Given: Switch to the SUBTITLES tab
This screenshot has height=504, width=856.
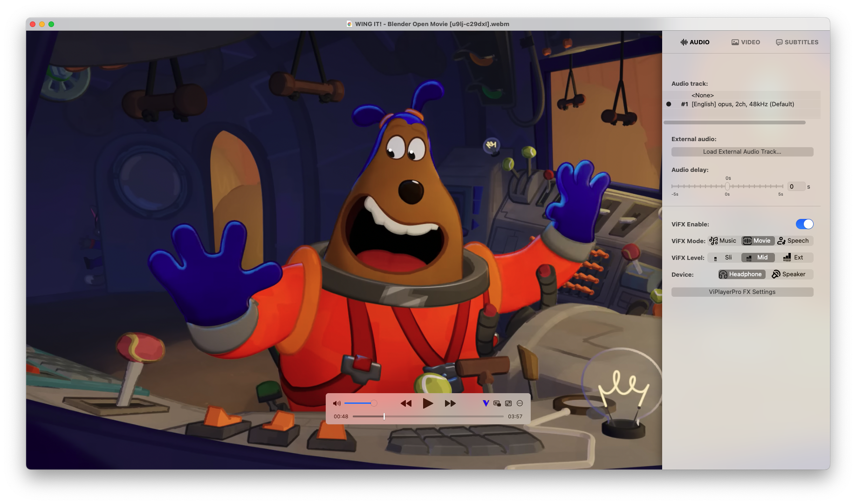Looking at the screenshot, I should [797, 42].
